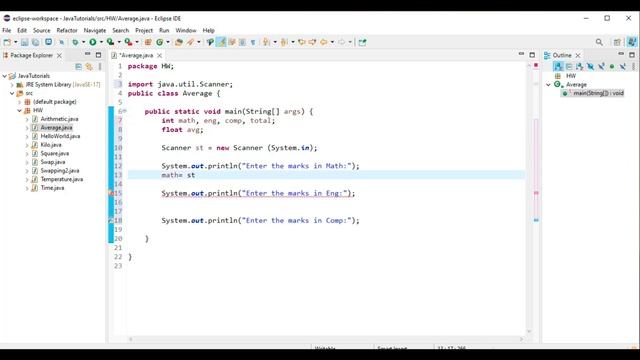
Task: Click the New Java Package icon
Action: click(x=148, y=42)
